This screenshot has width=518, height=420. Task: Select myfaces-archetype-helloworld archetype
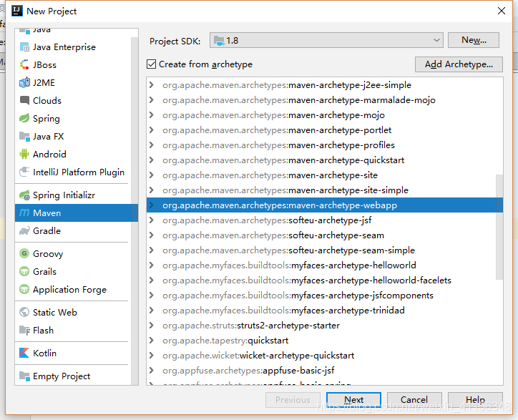tap(325, 265)
